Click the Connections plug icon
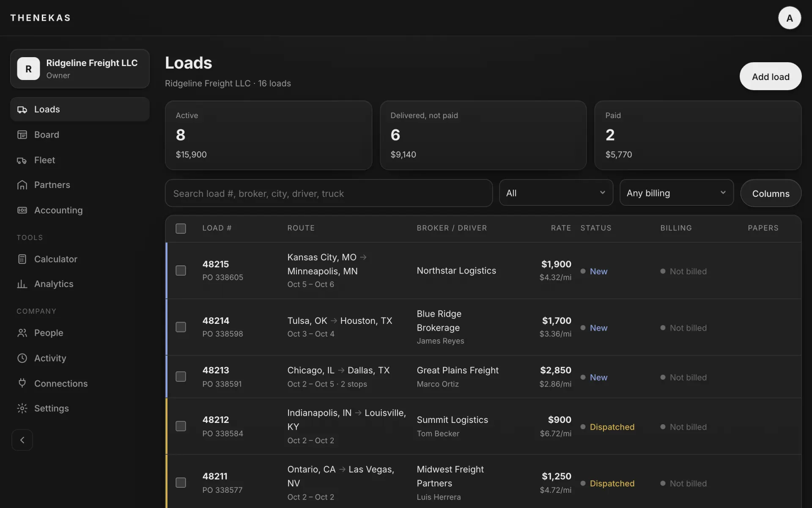 tap(22, 383)
